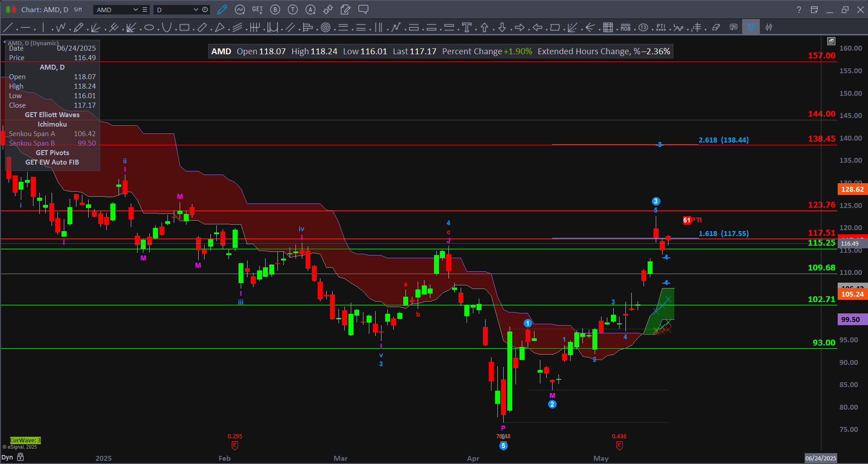Open the help question mark menu
868x464 pixels.
click(x=799, y=9)
